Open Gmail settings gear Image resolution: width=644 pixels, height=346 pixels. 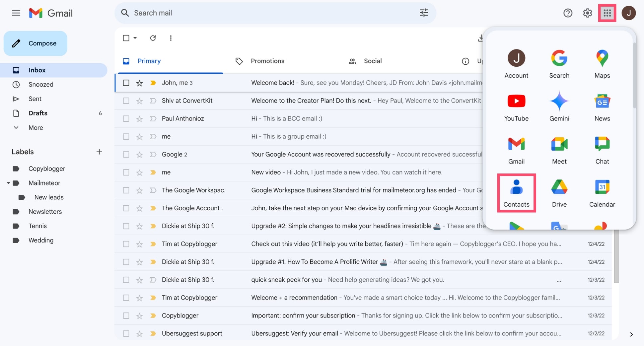click(x=587, y=13)
